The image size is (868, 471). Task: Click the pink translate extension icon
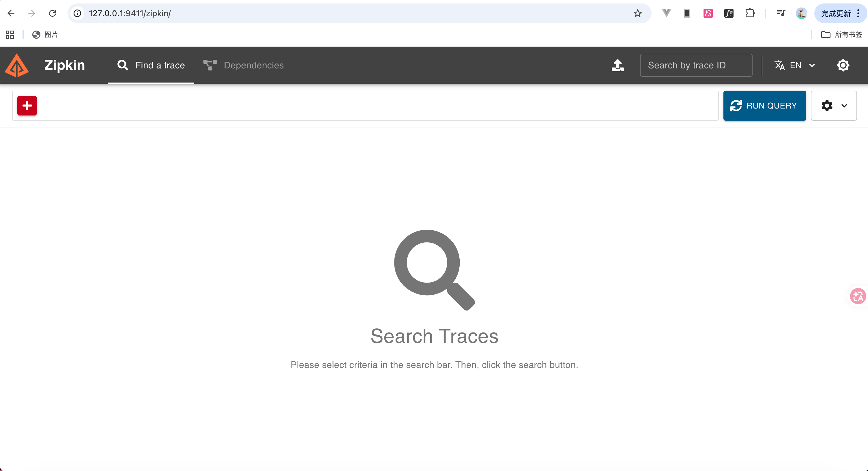708,14
